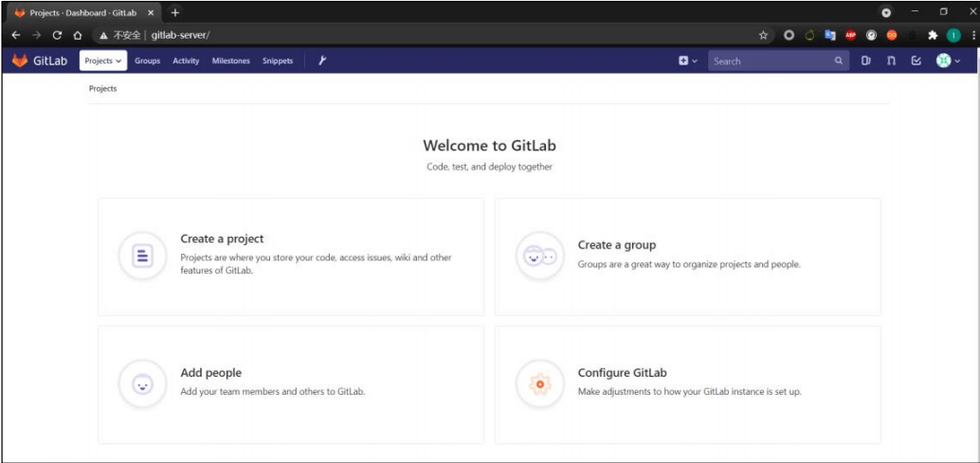The image size is (980, 463).
Task: Open the Merge requests icon
Action: (x=891, y=62)
